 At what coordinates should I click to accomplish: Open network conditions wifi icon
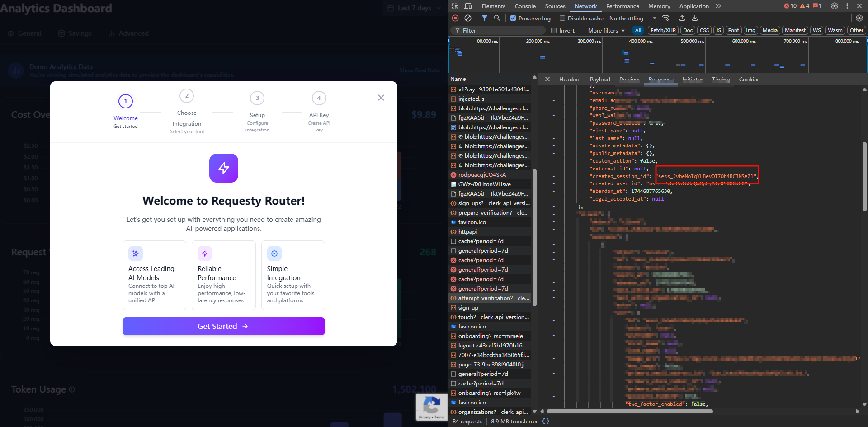[665, 18]
